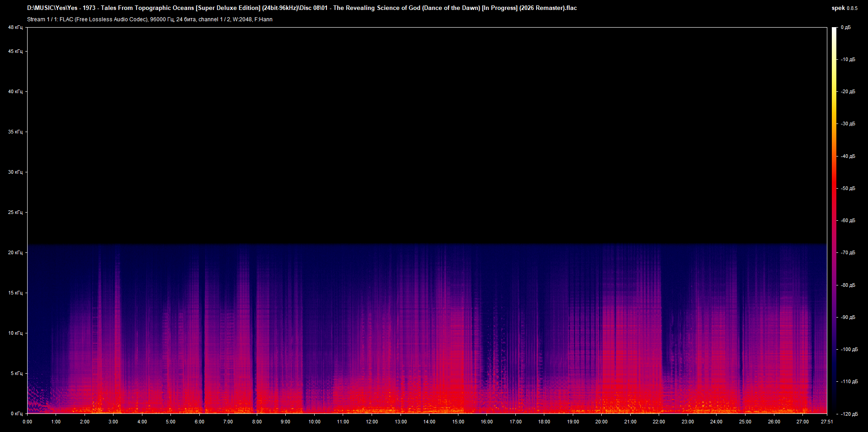
Task: Click the '10:00' time axis label
Action: (x=314, y=422)
